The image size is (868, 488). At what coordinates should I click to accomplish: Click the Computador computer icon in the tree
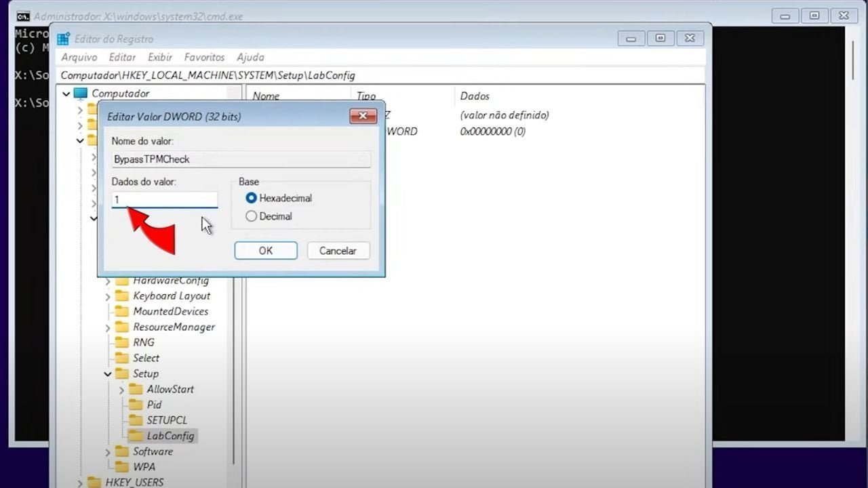click(80, 93)
